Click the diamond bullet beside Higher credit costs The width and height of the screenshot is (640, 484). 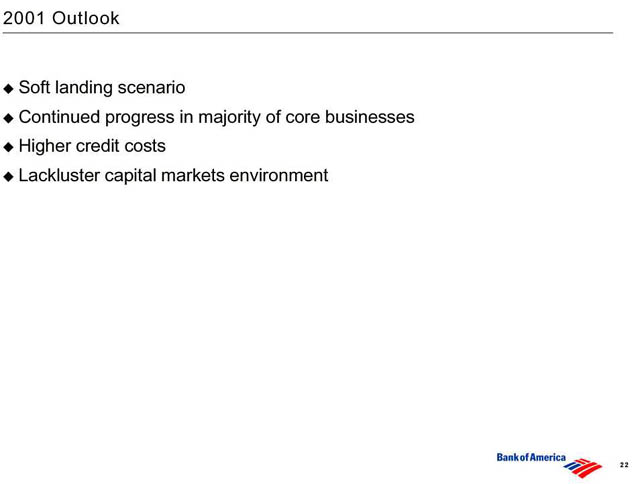click(8, 147)
